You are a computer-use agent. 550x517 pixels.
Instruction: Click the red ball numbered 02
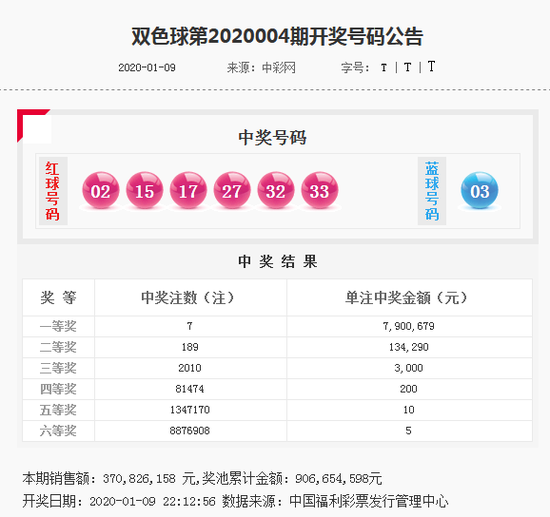tap(101, 190)
